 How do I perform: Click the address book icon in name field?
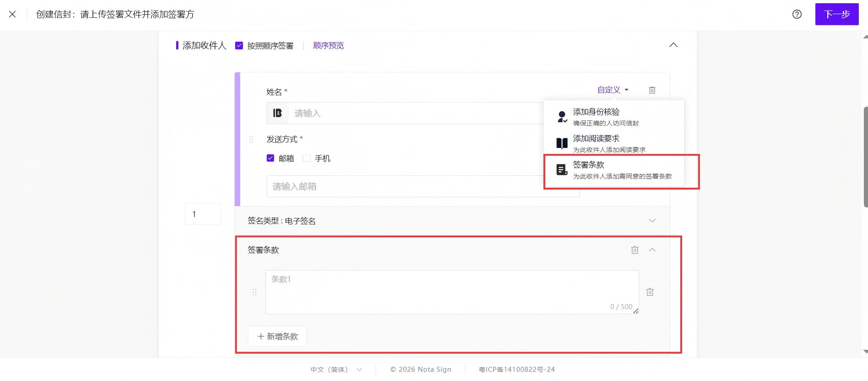click(278, 113)
